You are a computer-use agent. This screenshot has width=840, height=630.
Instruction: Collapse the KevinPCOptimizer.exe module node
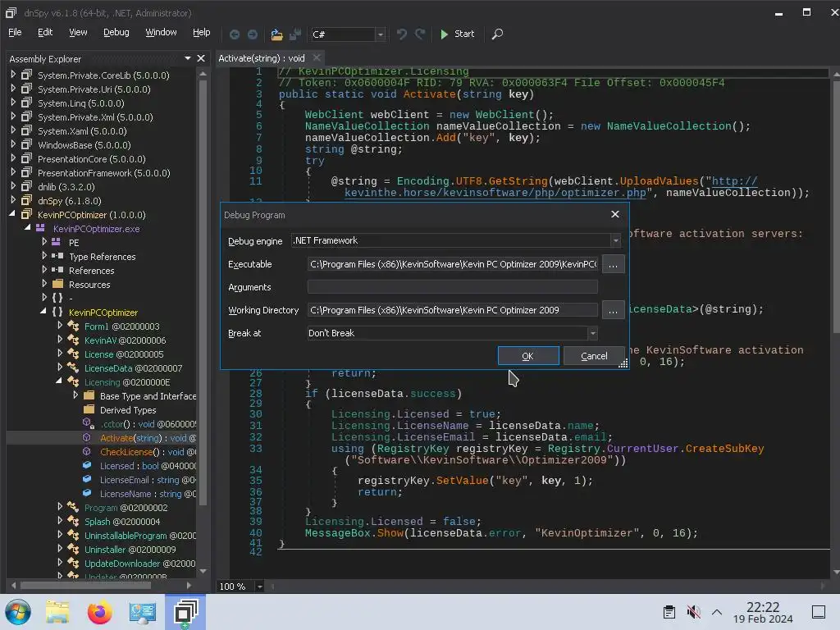click(x=27, y=228)
